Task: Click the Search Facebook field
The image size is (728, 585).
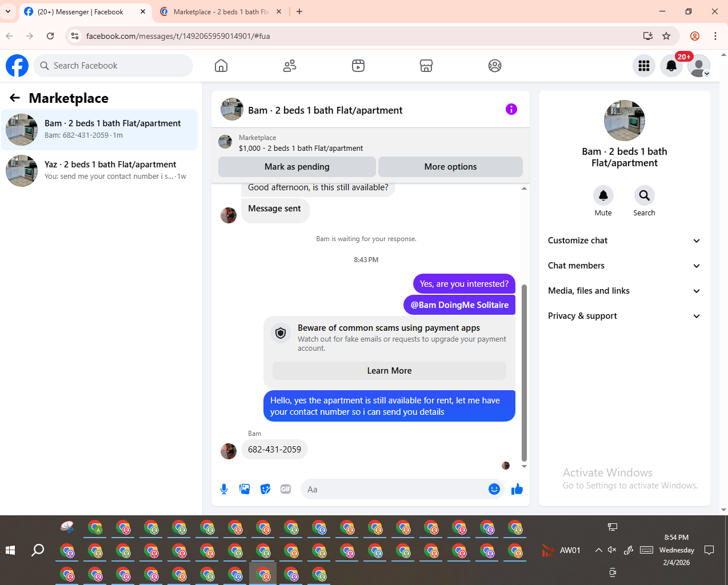Action: pos(113,66)
